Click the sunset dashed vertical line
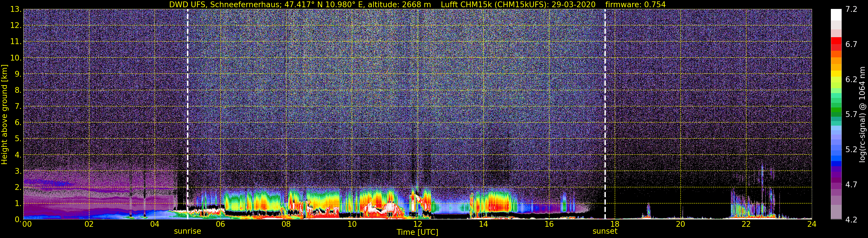The image size is (868, 238). (x=605, y=114)
